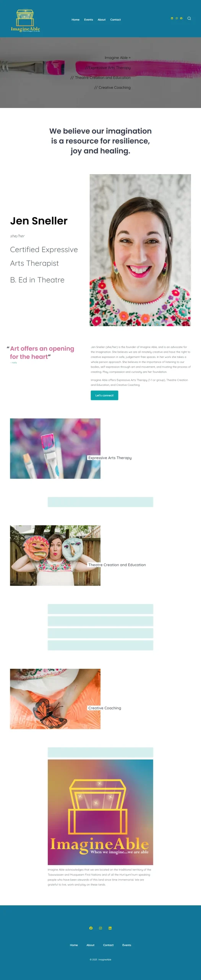The width and height of the screenshot is (201, 980).
Task: Click the paintbrushes thumbnail image
Action: [55, 448]
